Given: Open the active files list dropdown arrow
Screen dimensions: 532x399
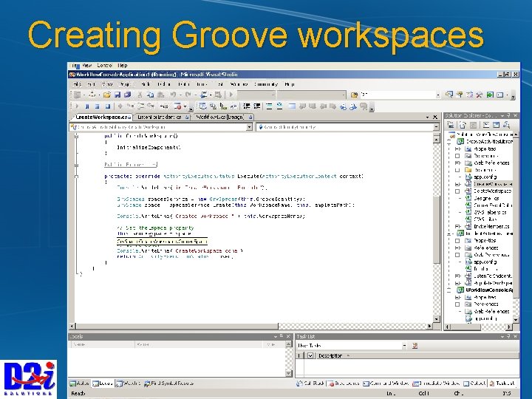Looking at the screenshot, I should tap(427, 117).
